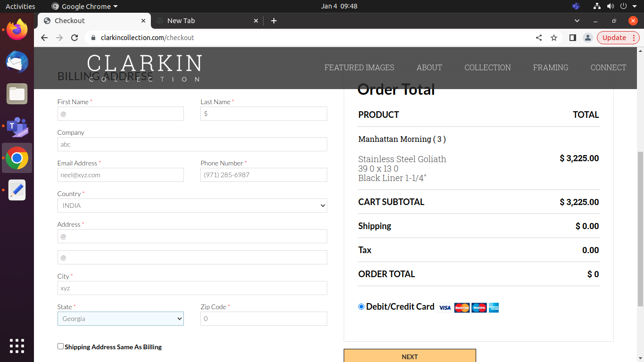
Task: Click the Visa card logo
Action: (445, 308)
